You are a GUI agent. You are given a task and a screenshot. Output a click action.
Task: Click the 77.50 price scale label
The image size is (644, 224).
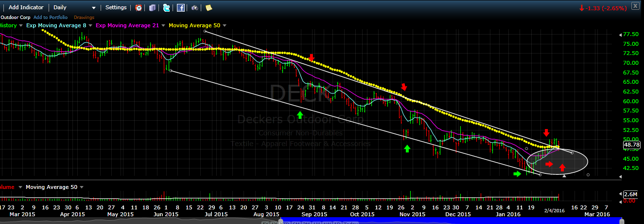pyautogui.click(x=630, y=34)
